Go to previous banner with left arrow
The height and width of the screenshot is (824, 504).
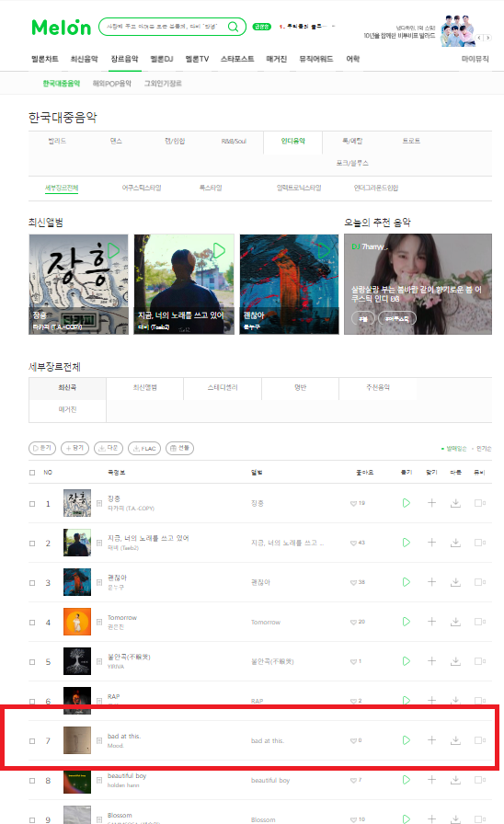pos(479,38)
